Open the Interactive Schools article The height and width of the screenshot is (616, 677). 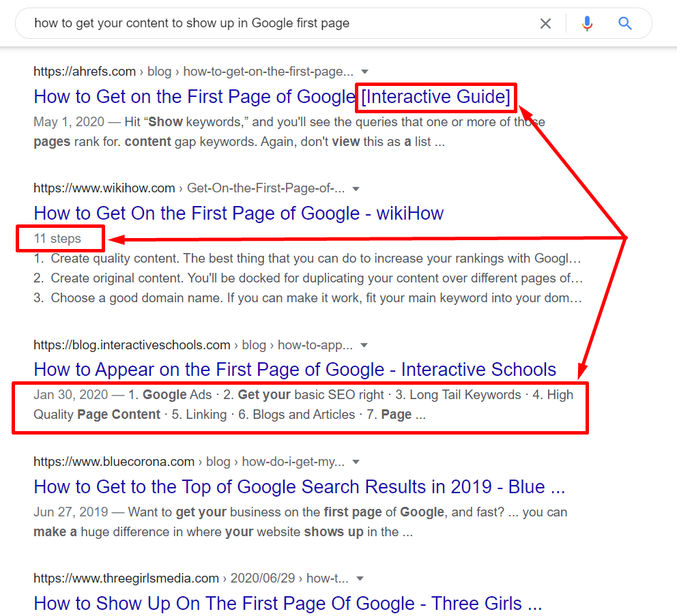295,369
